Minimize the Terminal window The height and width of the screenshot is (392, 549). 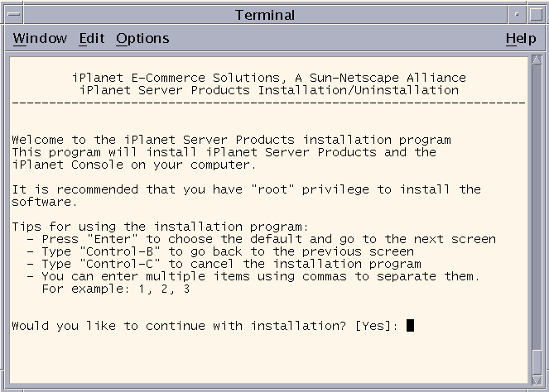(x=517, y=15)
